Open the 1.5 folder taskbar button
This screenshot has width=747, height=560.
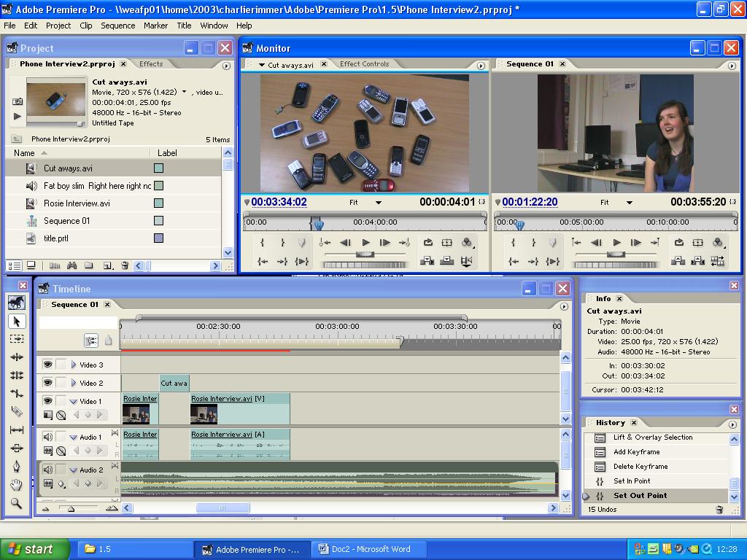135,549
